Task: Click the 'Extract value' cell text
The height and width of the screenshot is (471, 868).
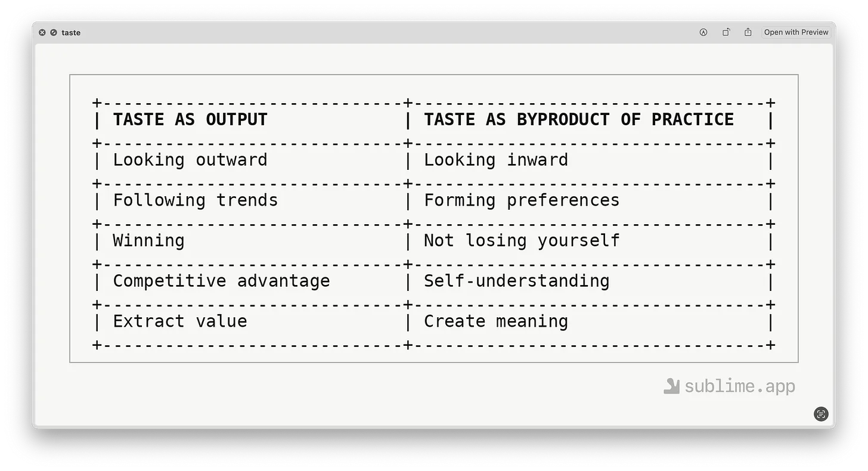Action: 179,321
